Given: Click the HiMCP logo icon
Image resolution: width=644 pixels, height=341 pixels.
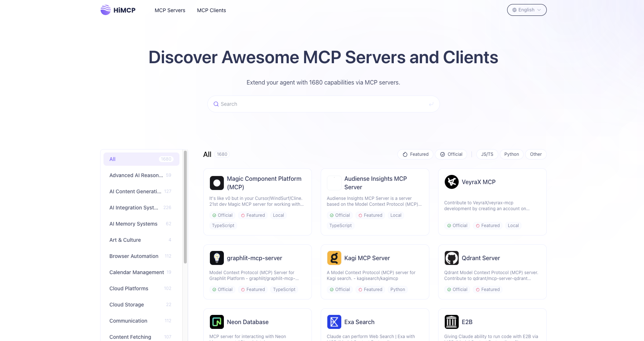Looking at the screenshot, I should click(x=106, y=10).
